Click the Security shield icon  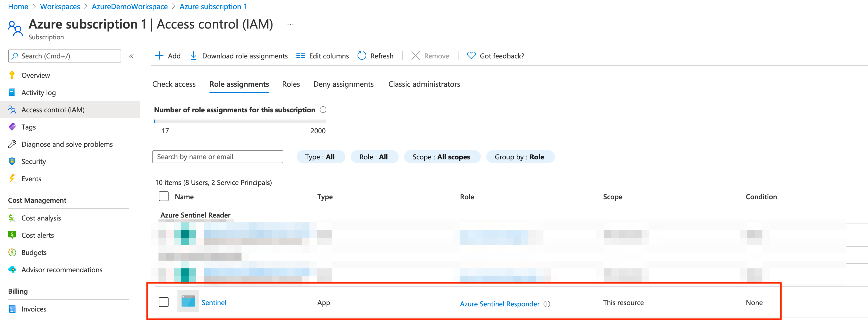click(x=12, y=161)
